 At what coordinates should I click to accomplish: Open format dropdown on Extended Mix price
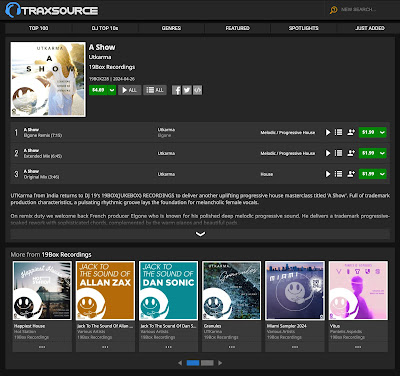(382, 153)
